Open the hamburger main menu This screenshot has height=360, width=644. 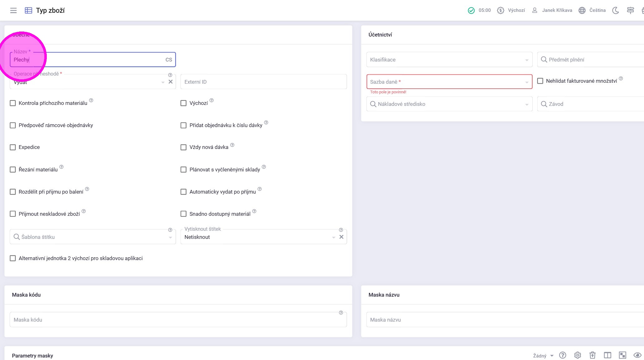click(x=13, y=10)
